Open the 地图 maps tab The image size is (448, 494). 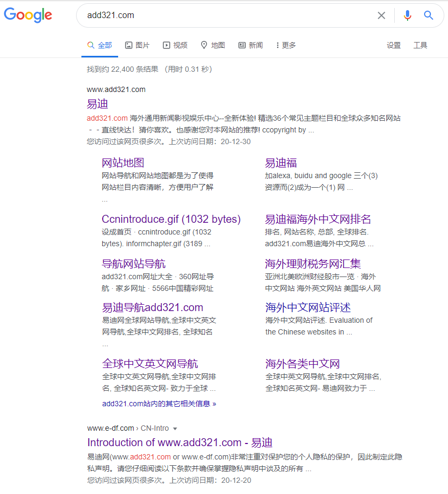tap(213, 45)
